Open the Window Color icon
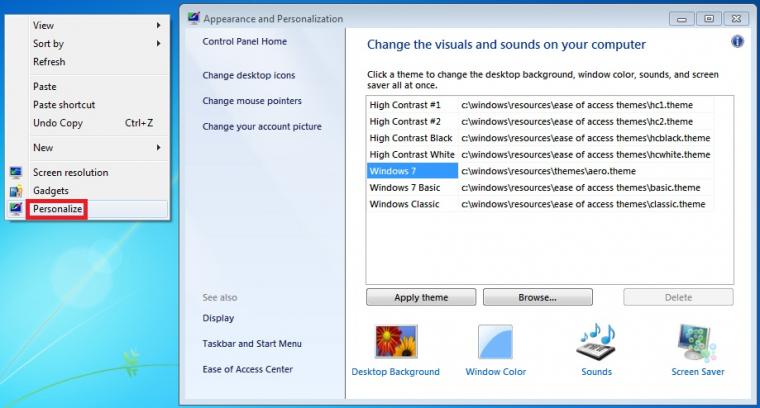Image resolution: width=760 pixels, height=408 pixels. 495,342
